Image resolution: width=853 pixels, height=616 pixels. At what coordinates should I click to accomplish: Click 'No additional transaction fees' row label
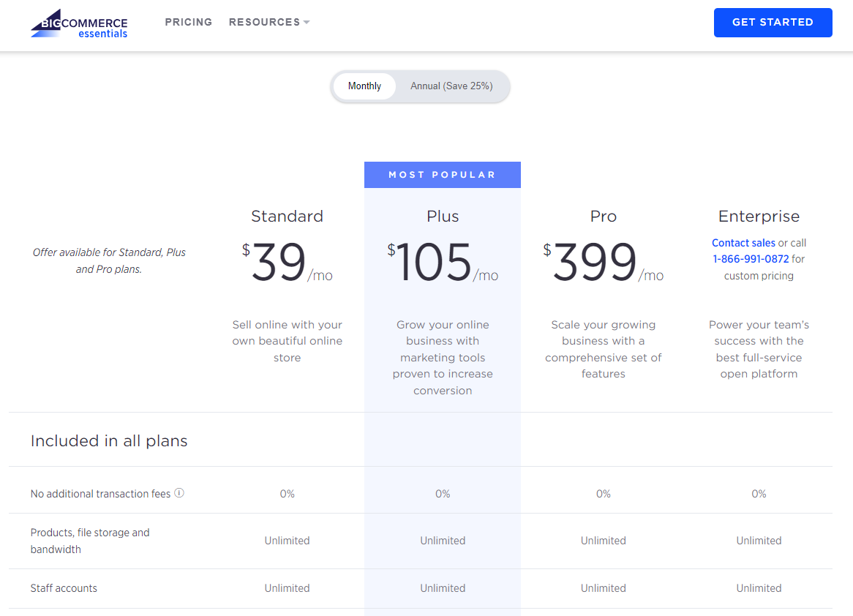101,494
